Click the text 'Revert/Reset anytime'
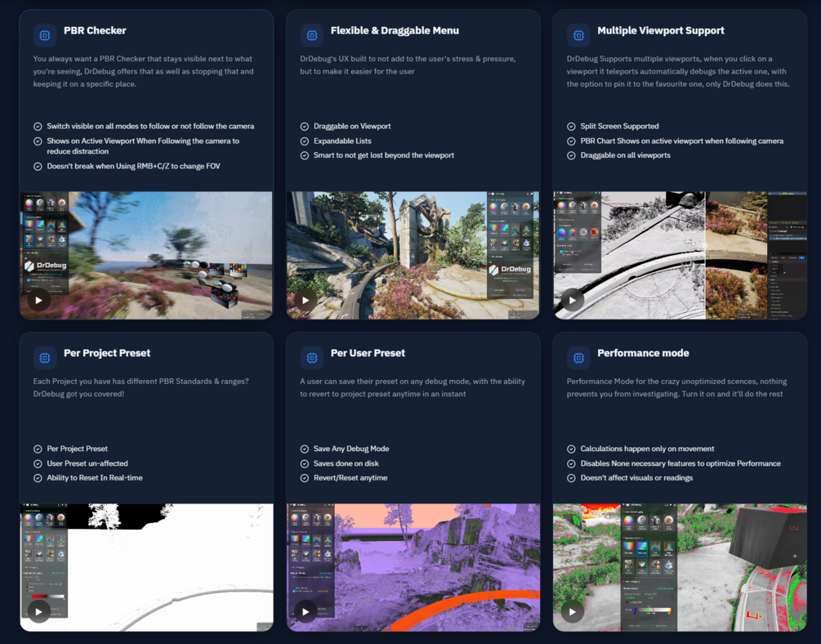This screenshot has width=821, height=644. point(350,478)
